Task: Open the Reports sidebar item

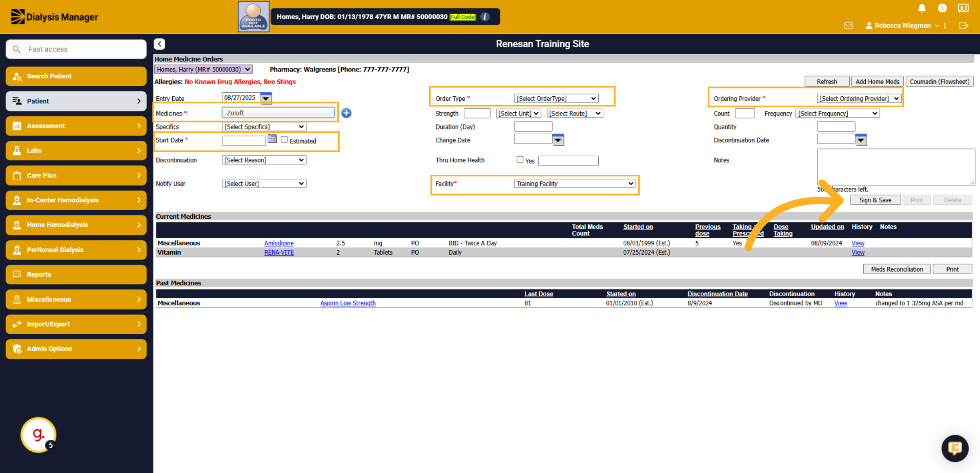Action: point(76,274)
